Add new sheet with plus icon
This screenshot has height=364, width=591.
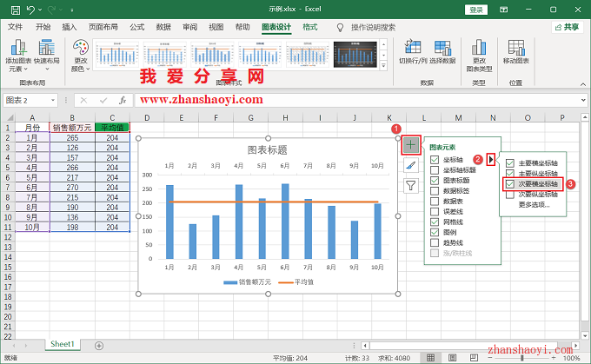[99, 346]
